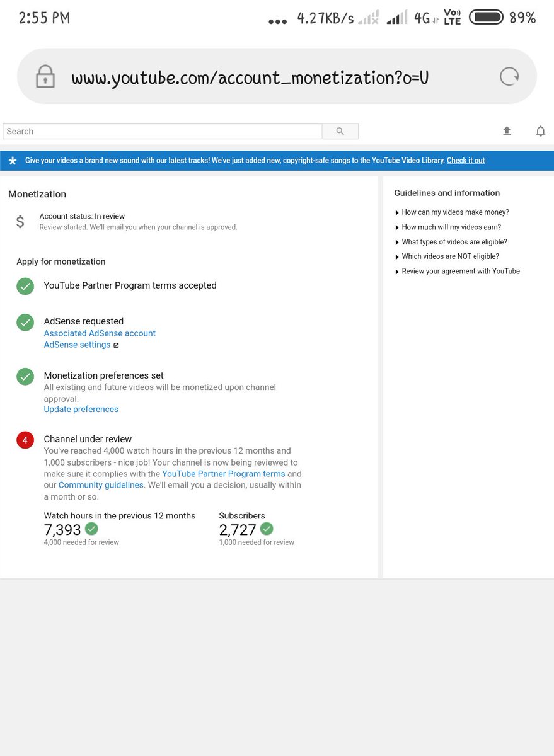Click 'Apply for monetization' heading

61,261
